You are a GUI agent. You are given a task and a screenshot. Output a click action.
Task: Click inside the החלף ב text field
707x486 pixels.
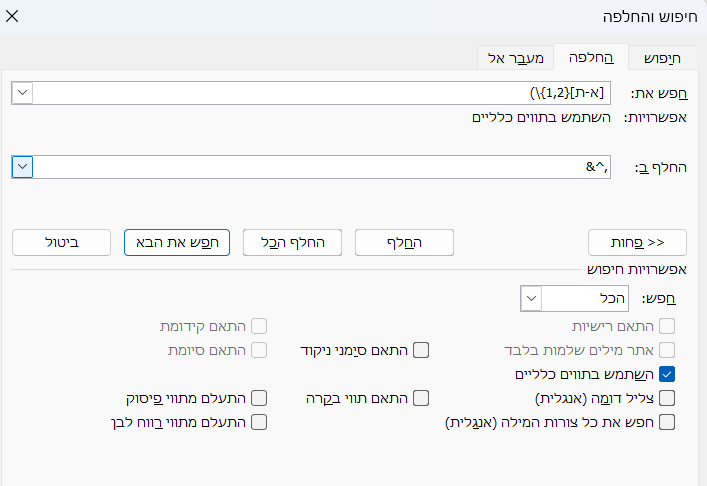[321, 167]
